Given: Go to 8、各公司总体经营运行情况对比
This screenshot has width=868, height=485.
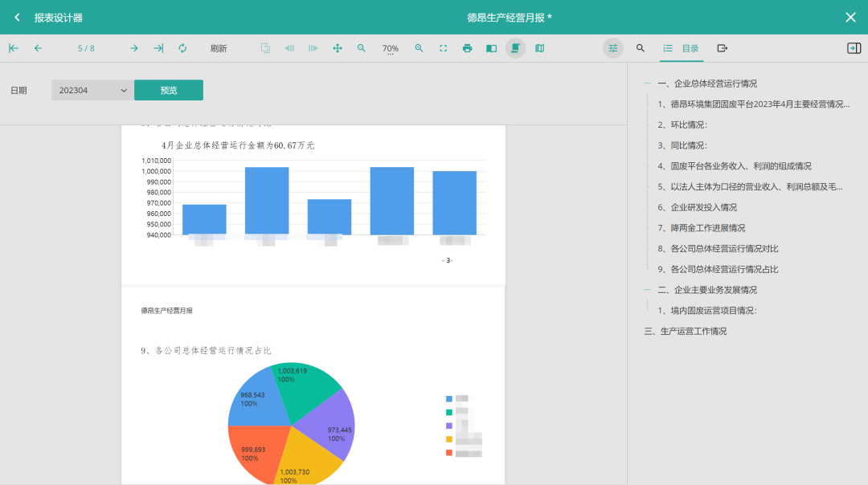Looking at the screenshot, I should pos(718,249).
